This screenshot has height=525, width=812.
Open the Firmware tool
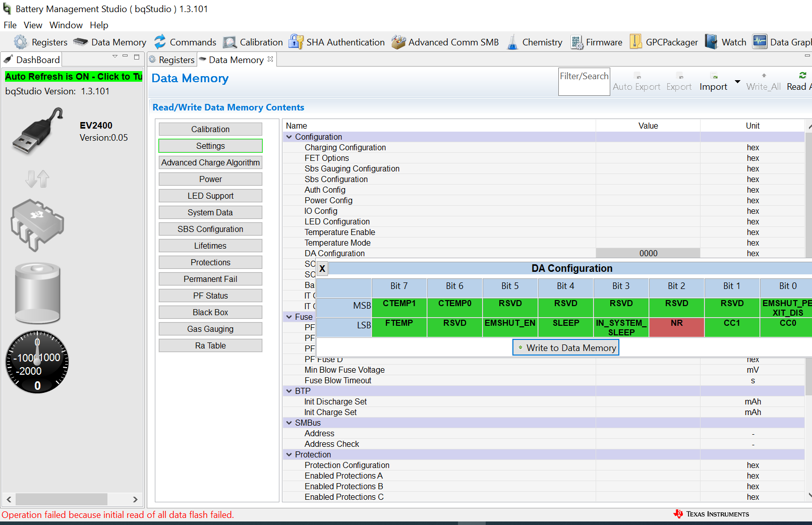tap(597, 42)
